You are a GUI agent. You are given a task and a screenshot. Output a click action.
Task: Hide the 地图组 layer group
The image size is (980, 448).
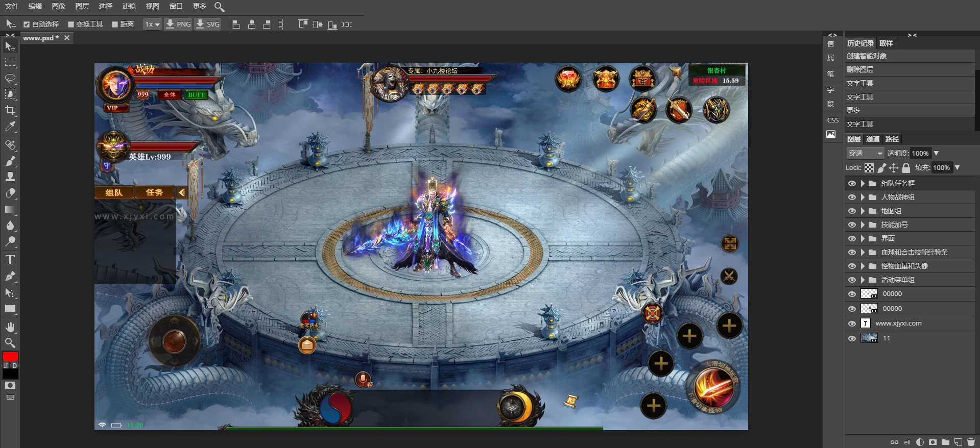[x=851, y=211]
